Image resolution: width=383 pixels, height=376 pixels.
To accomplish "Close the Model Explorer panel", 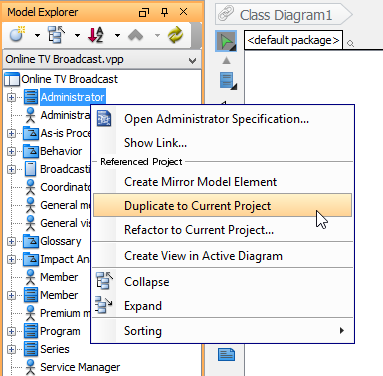I will [183, 12].
